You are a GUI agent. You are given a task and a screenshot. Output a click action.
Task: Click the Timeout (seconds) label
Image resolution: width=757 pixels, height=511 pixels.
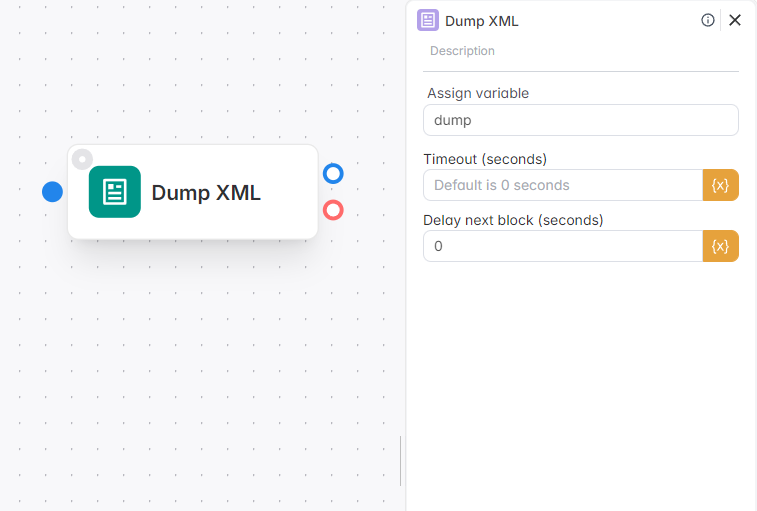[485, 158]
